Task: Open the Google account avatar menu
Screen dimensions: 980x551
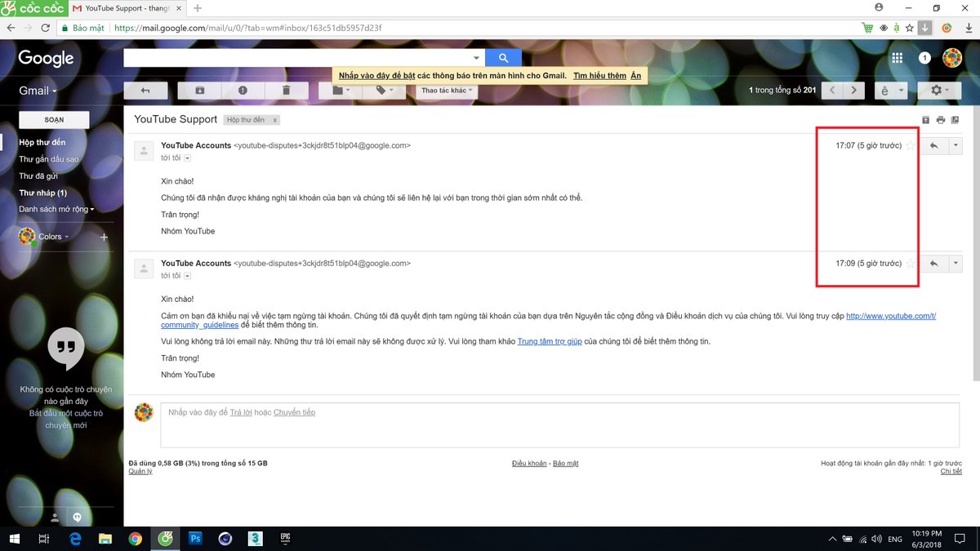Action: pos(952,58)
